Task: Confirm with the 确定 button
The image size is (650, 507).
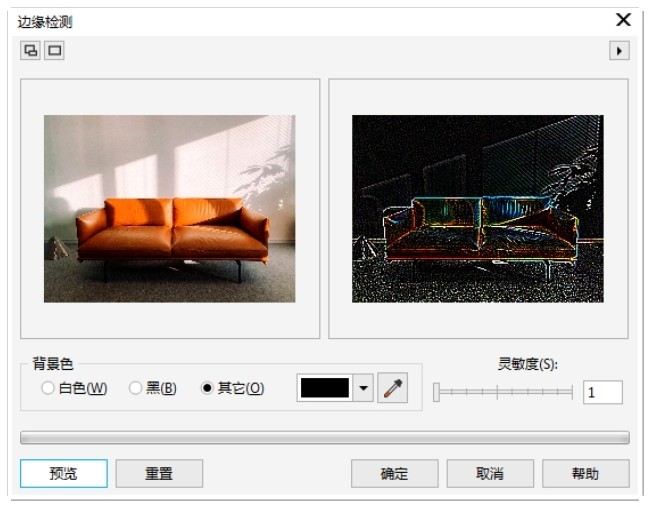Action: (x=395, y=473)
